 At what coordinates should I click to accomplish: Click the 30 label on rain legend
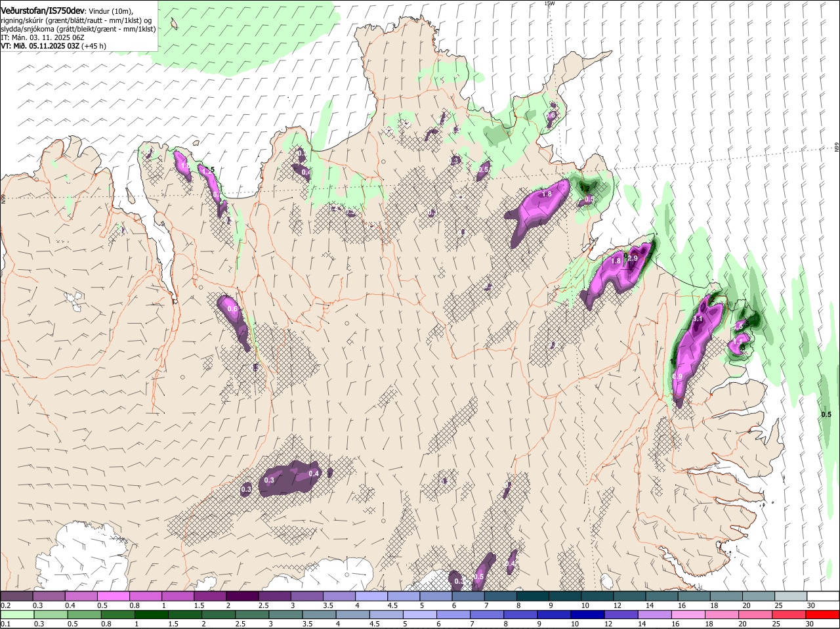809,624
